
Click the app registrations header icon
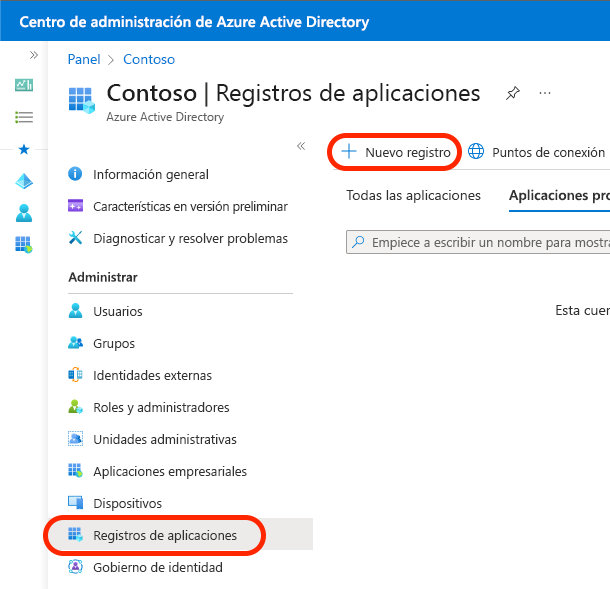coord(82,100)
